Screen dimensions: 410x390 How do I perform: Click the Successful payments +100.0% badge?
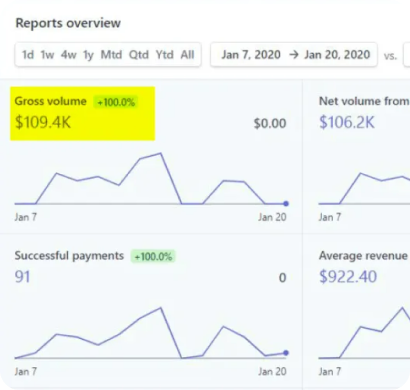[x=153, y=257]
